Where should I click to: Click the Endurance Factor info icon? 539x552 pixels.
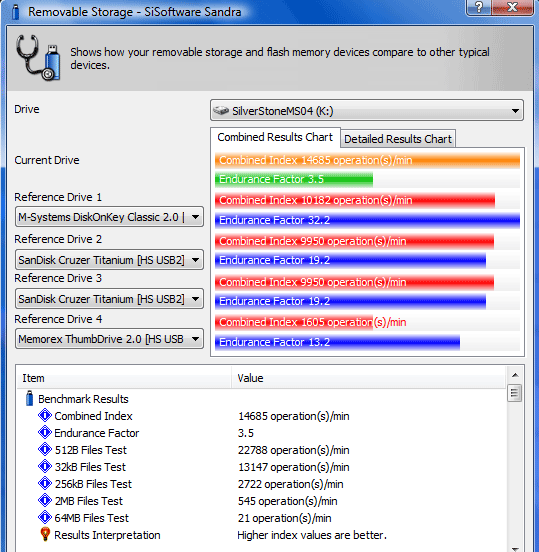click(45, 432)
